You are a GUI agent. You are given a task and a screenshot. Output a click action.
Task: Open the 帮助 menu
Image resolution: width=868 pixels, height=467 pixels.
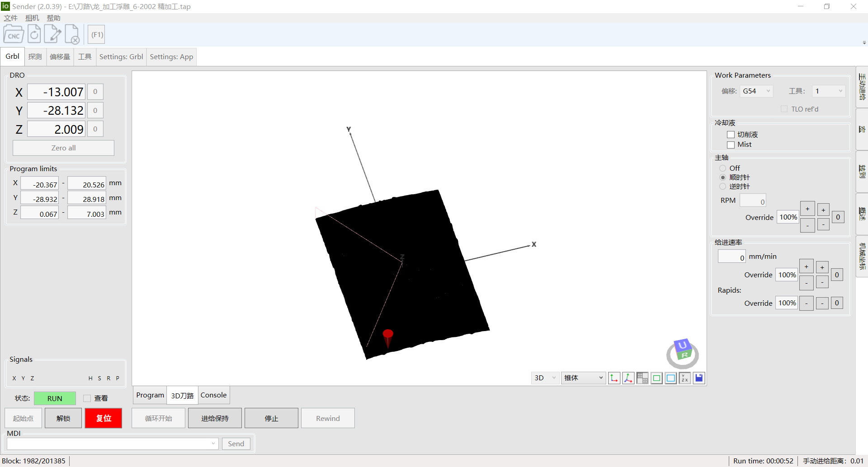pos(53,18)
